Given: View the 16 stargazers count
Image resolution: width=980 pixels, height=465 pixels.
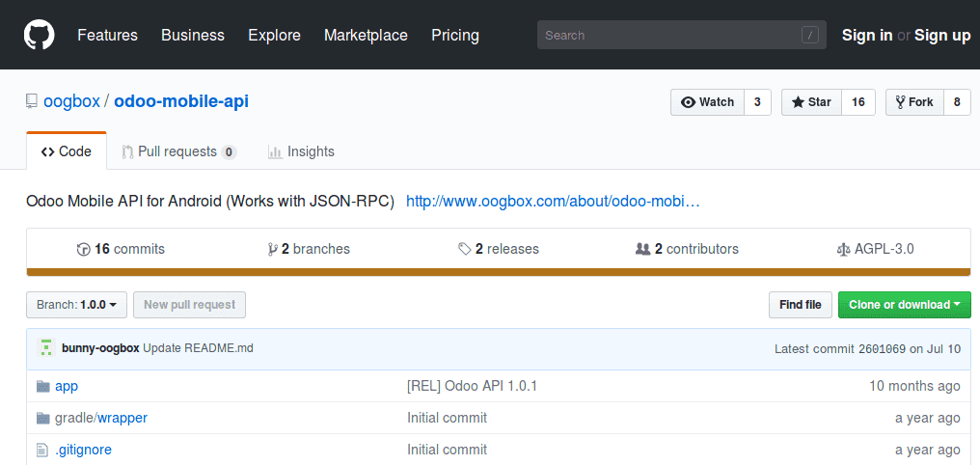Looking at the screenshot, I should coord(858,102).
